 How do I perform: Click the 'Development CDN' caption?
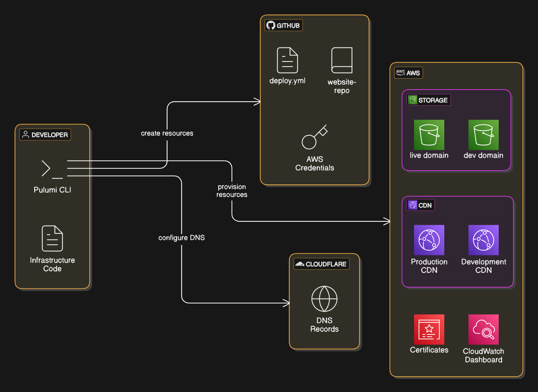(484, 266)
